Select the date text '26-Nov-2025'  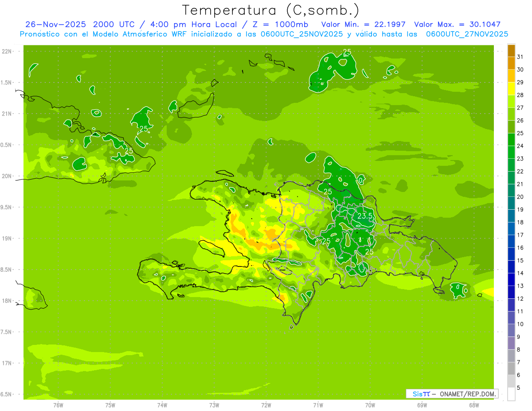[56, 24]
